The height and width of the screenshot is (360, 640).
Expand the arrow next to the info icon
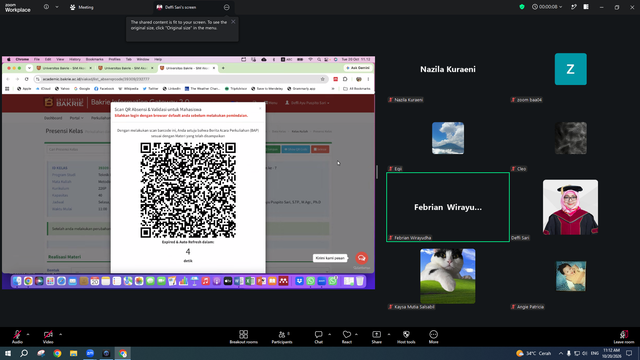click(57, 7)
